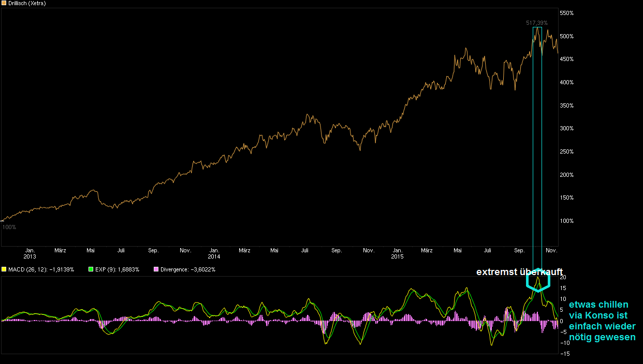Click the 'extremst überkauft' annotation text
Screen dimensions: 643x364
coord(519,272)
